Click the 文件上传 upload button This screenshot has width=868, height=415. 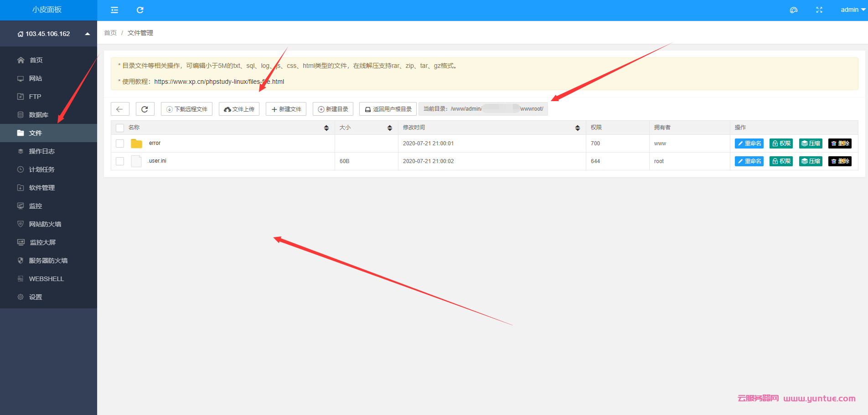[x=239, y=109]
